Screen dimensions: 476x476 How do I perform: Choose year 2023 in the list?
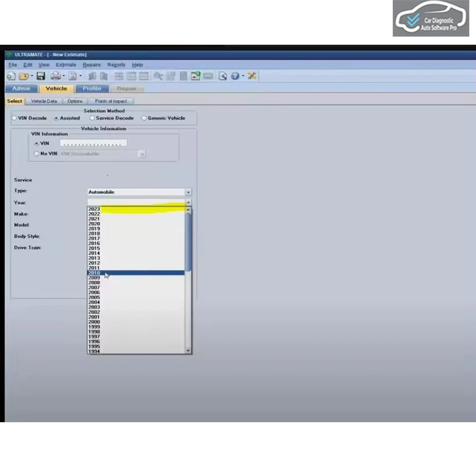tap(136, 209)
